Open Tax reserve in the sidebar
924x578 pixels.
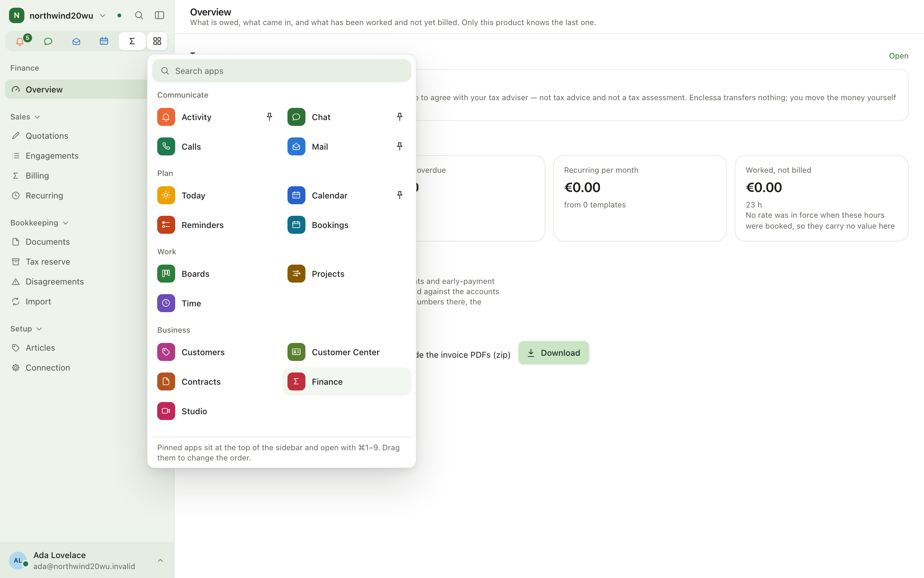(x=76, y=261)
